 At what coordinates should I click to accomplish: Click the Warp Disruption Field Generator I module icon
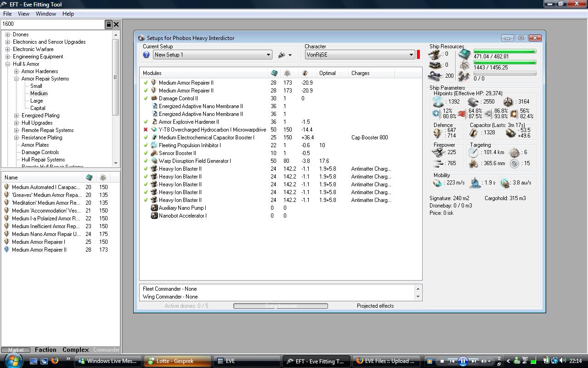154,161
